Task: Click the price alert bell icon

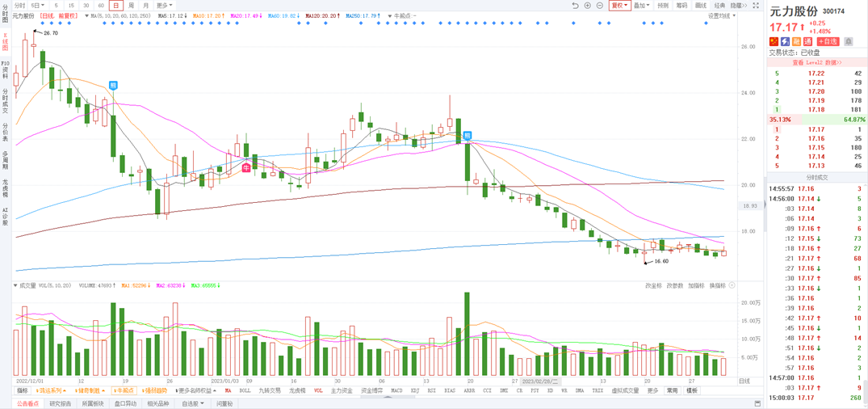Action: 849,41
